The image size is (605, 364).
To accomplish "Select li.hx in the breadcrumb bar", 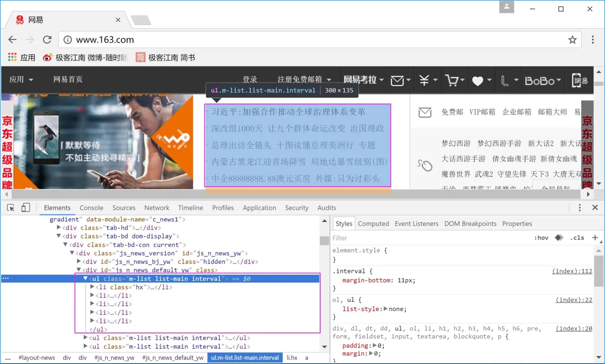I will [292, 358].
